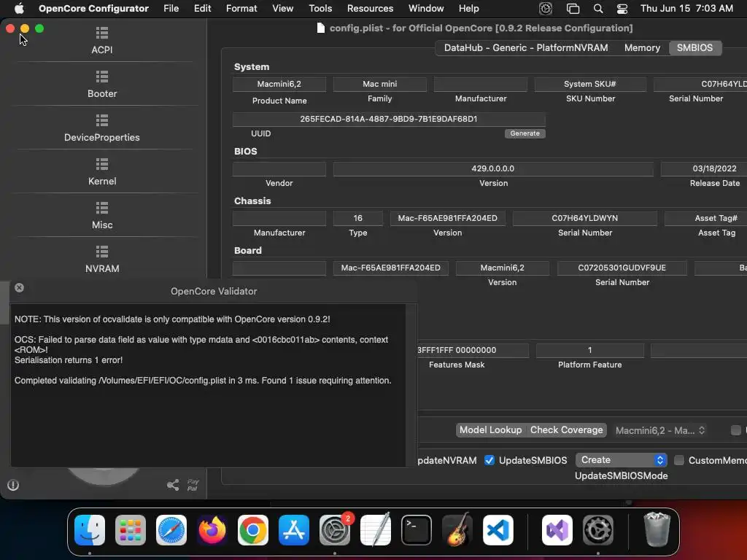Select the SMBIOS tab

tap(694, 47)
